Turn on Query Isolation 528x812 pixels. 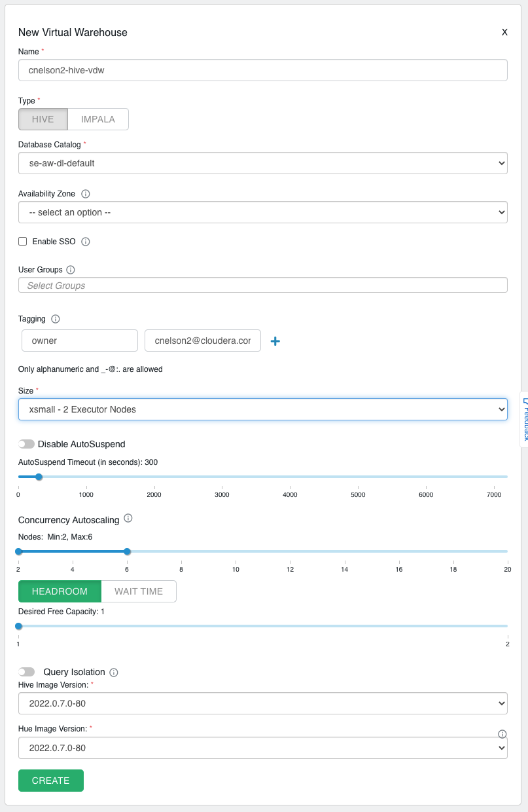click(26, 672)
